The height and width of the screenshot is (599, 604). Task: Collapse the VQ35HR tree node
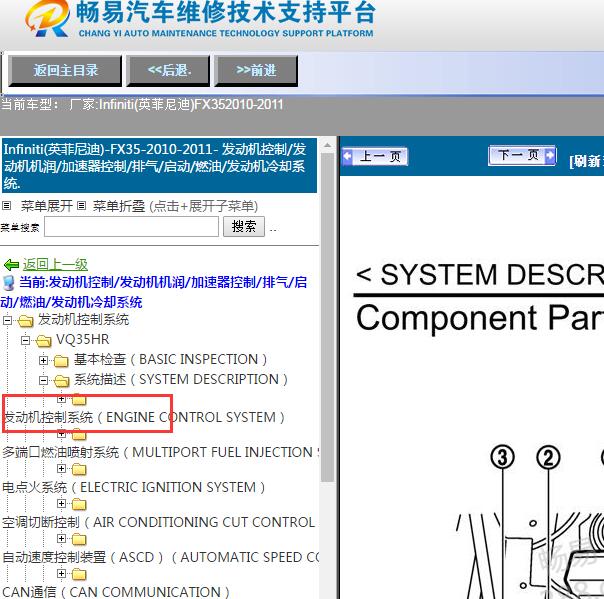tap(25, 340)
